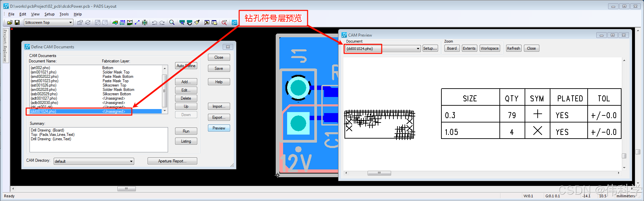Open the Project Explorer side tab
Screen dimensions: 644x201
5,46
